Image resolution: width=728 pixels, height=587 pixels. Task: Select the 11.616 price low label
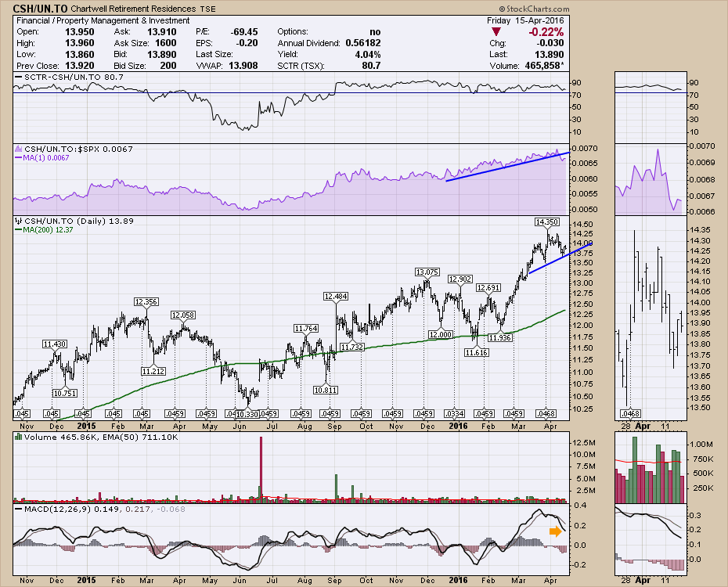point(477,353)
